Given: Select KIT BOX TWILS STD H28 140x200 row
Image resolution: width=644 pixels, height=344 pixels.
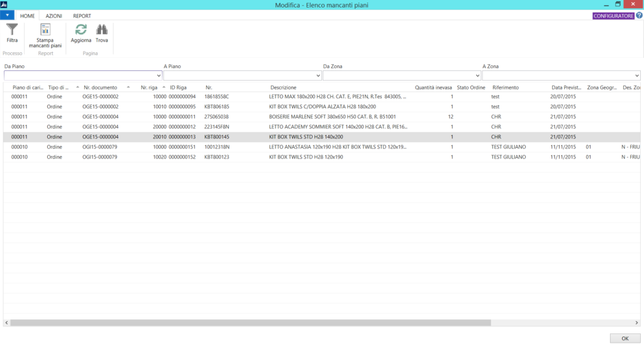Looking at the screenshot, I should (321, 136).
